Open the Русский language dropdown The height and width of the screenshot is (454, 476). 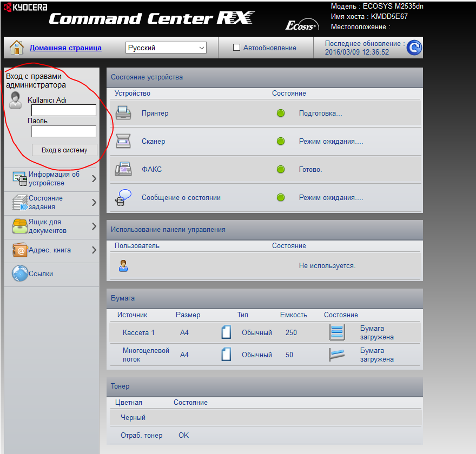pyautogui.click(x=166, y=48)
